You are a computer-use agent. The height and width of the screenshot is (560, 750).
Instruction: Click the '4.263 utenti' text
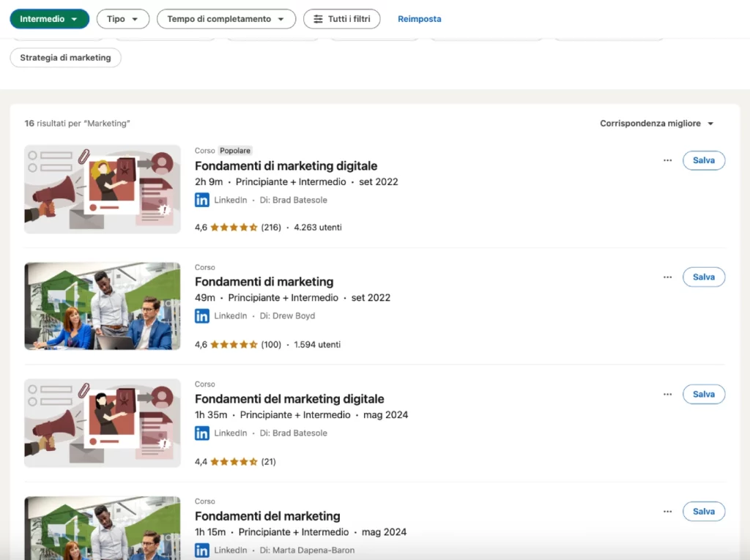pos(318,227)
